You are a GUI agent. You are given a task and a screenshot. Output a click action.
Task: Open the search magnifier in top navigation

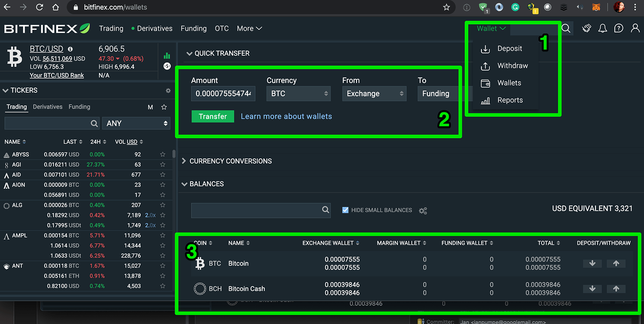[566, 28]
